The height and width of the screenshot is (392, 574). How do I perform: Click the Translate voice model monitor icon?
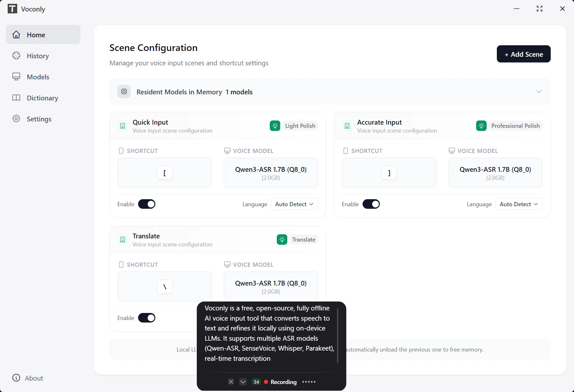227,265
